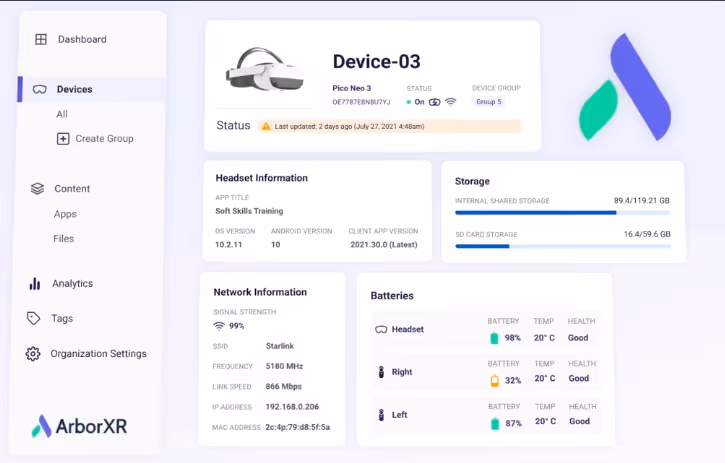
Task: Click the left battery icon at 87%
Action: 495,423
